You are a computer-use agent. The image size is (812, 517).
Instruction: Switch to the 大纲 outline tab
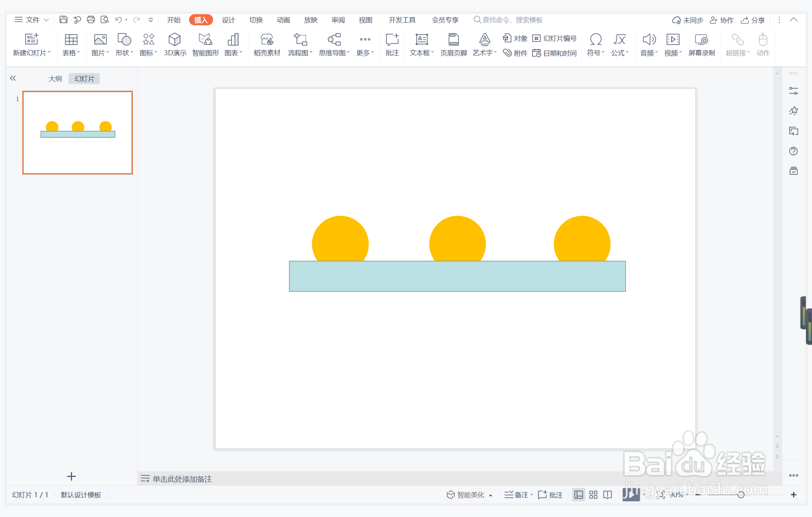click(x=55, y=79)
